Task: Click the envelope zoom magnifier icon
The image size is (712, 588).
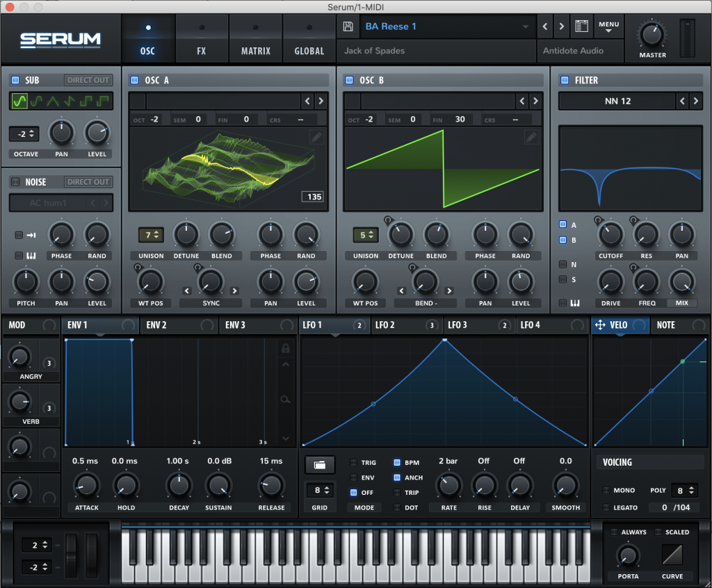Action: 285,399
